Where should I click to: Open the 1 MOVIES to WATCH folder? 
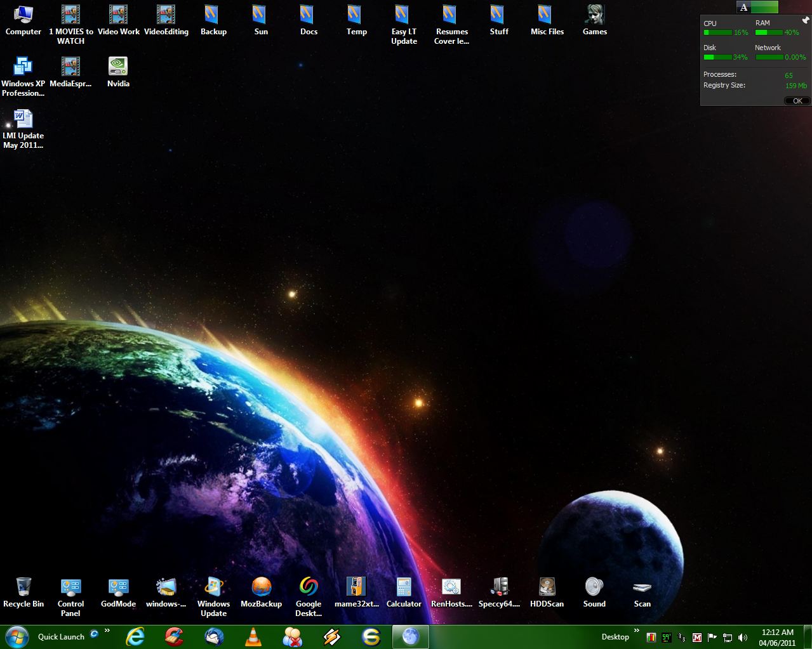70,25
